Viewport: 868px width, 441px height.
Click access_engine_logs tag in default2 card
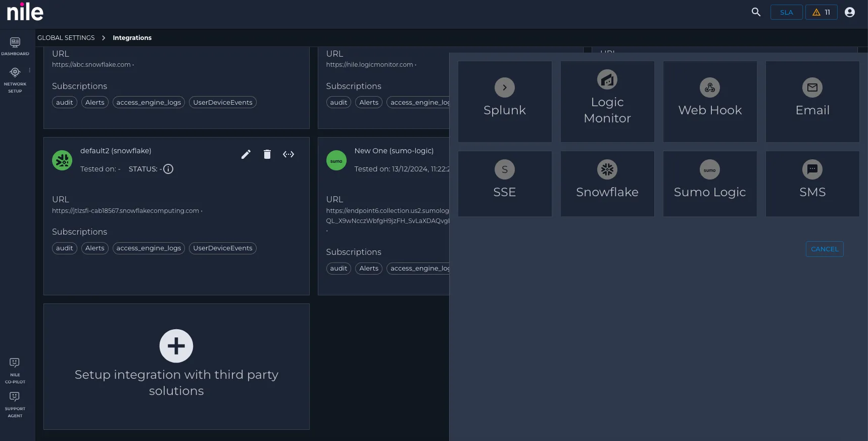tap(149, 248)
